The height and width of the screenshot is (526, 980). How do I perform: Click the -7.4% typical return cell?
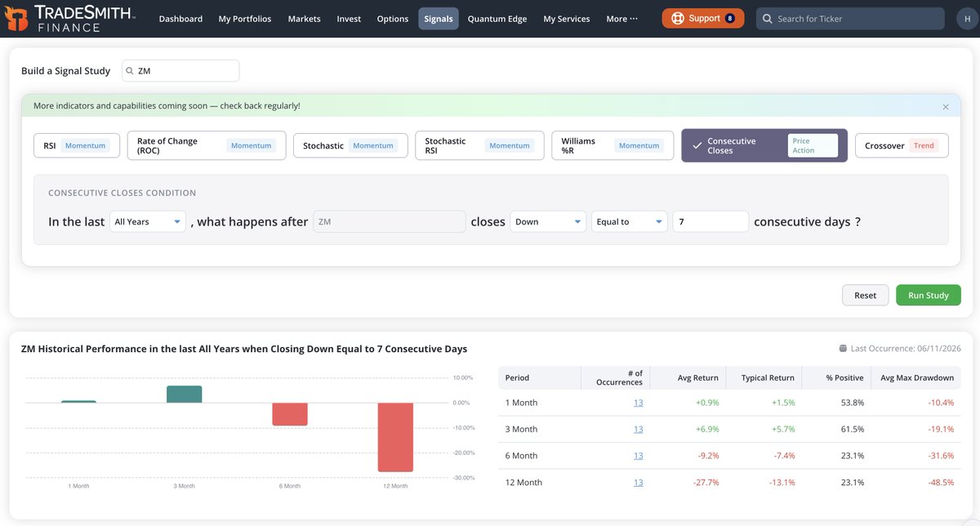784,456
